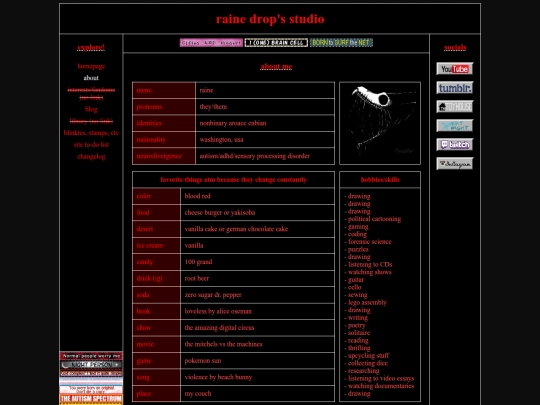Viewport: 540px width, 405px height.
Task: Click 'zero sugar dr. pepper' cell
Action: point(257,295)
